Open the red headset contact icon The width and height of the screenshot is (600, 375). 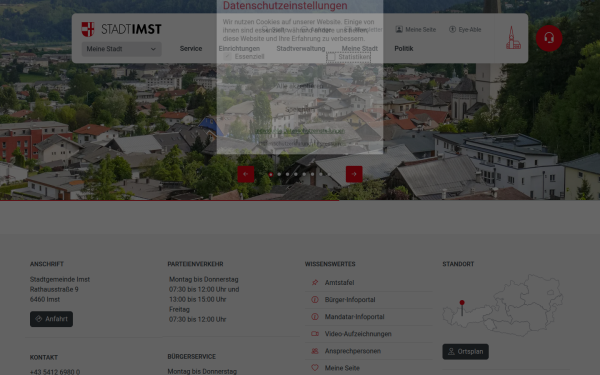(x=549, y=38)
